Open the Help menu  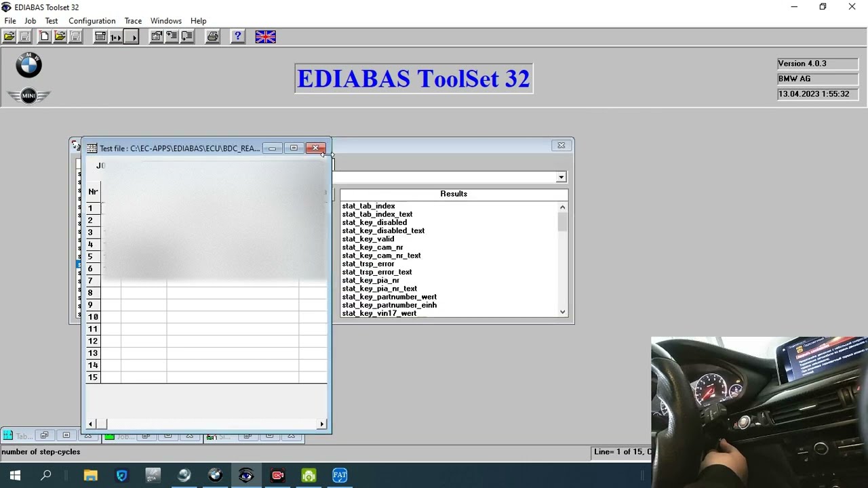click(199, 21)
